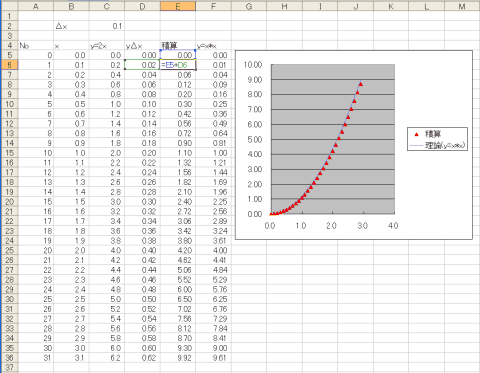480x373 pixels.
Task: Click cell D36 with value 0.62
Action: pos(142,358)
